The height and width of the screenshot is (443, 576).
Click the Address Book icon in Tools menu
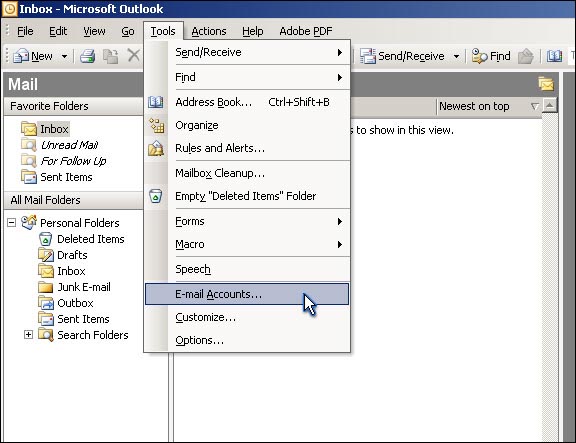coord(156,102)
